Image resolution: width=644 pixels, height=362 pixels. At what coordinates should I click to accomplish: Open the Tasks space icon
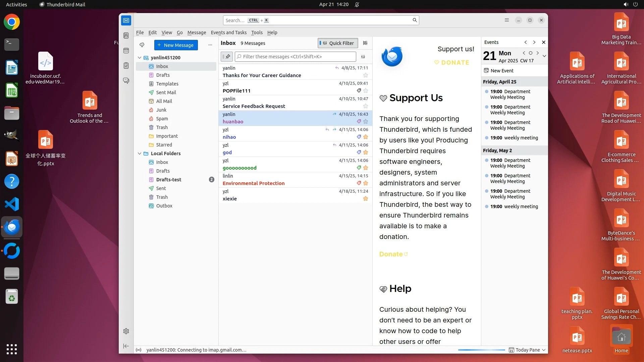(x=126, y=66)
